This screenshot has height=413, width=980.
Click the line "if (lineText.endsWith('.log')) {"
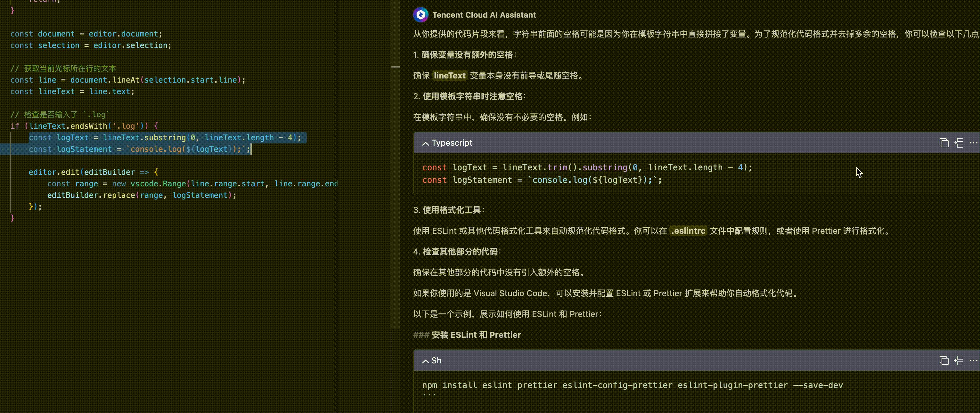[x=84, y=126]
